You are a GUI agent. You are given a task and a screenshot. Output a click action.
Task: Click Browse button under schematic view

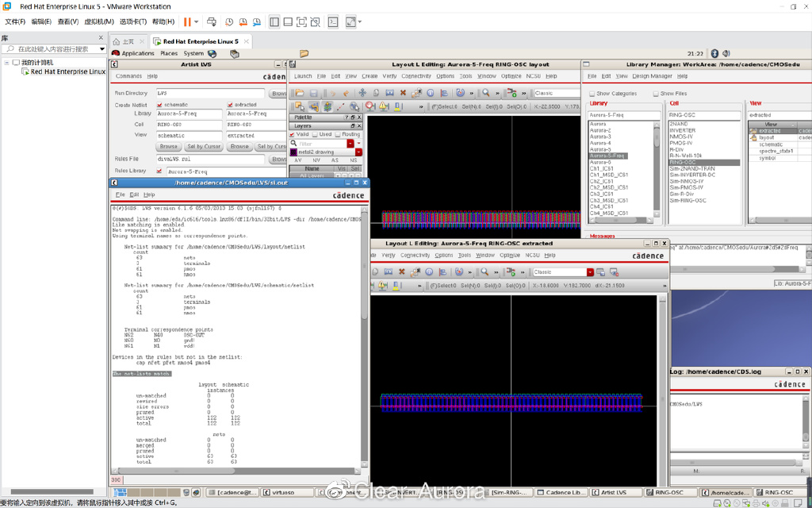pyautogui.click(x=169, y=147)
